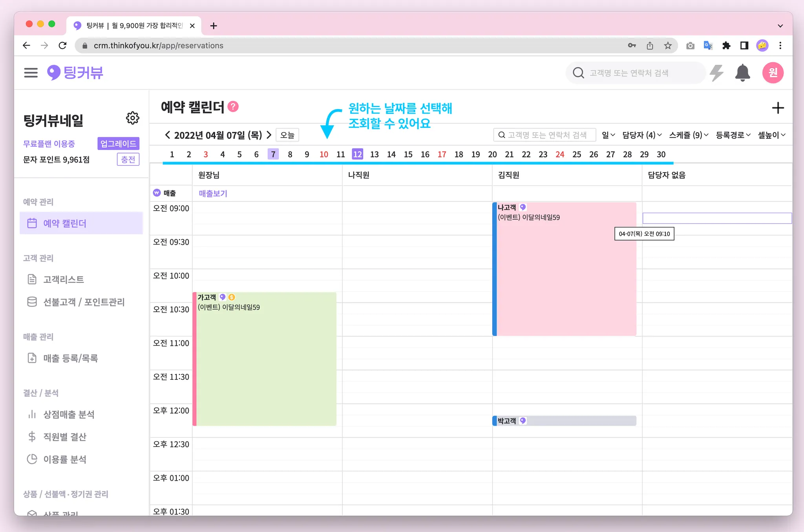The width and height of the screenshot is (804, 532).
Task: Expand the 스케쥴 (9) dropdown
Action: click(x=689, y=135)
